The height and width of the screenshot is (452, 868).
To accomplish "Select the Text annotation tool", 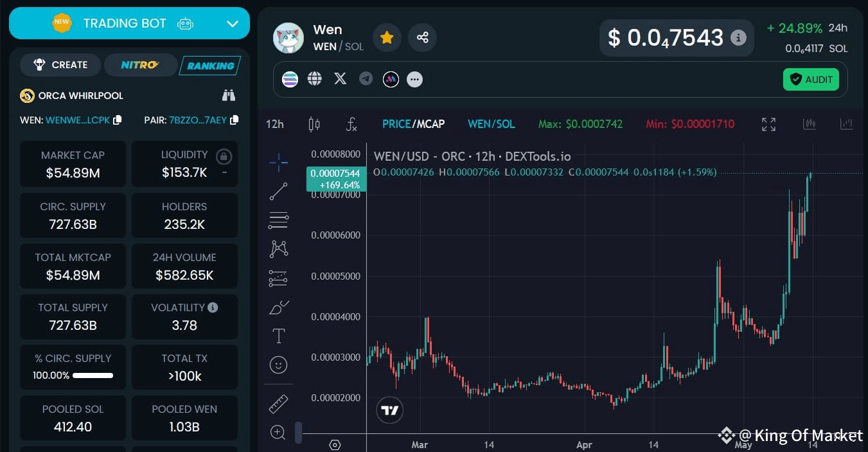I will tap(278, 336).
